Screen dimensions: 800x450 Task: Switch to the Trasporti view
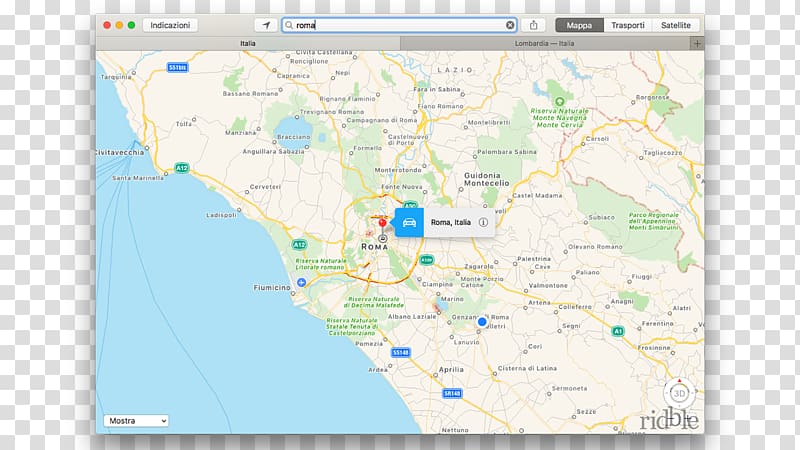point(628,25)
